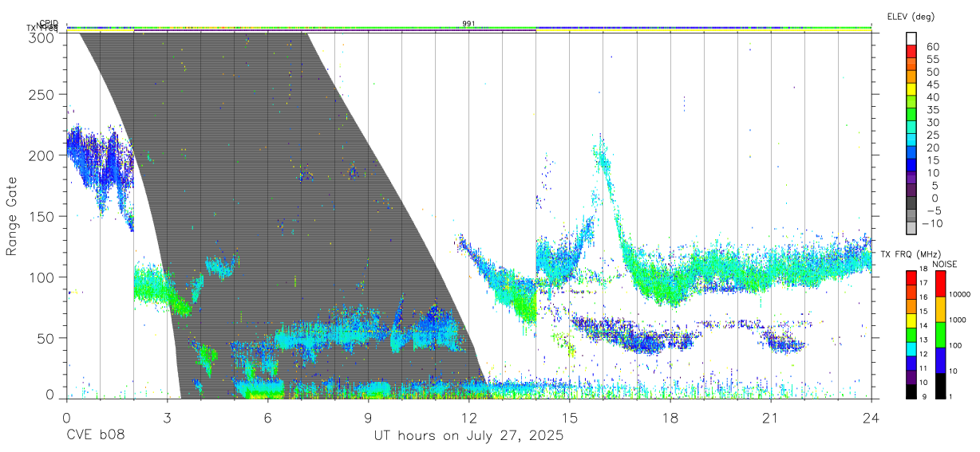
Task: Click the '12' UT hour tick label
Action: click(x=468, y=417)
